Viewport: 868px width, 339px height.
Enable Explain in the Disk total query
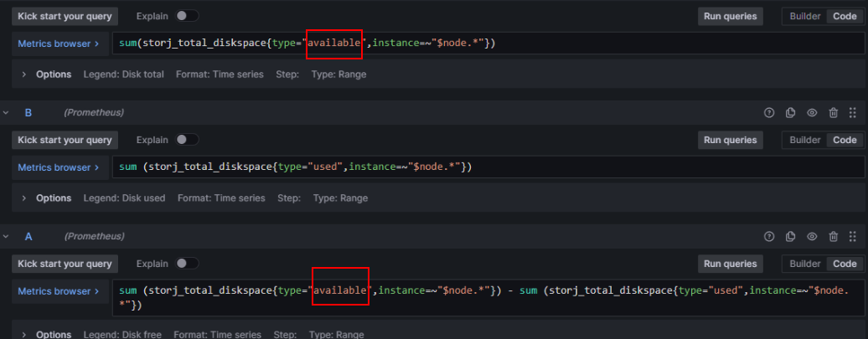(187, 16)
